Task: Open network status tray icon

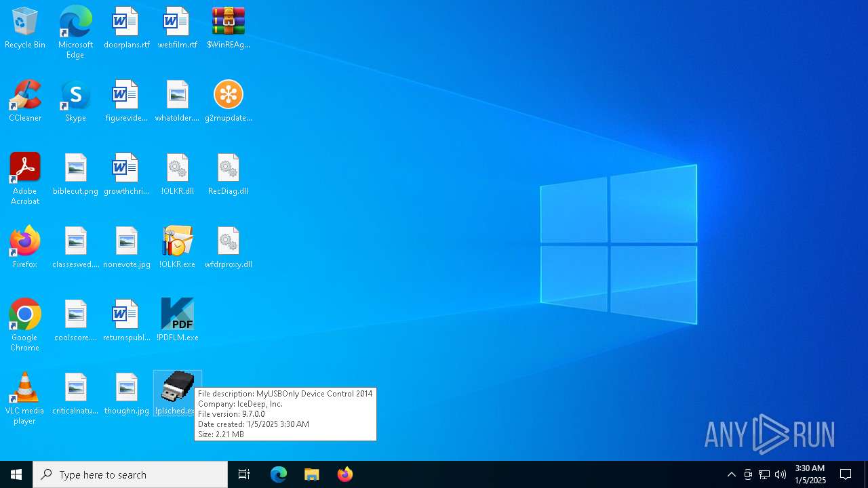Action: [x=764, y=474]
